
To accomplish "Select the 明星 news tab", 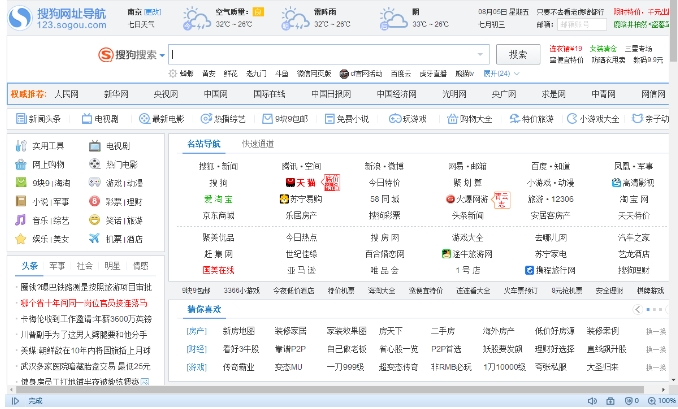I will click(112, 266).
